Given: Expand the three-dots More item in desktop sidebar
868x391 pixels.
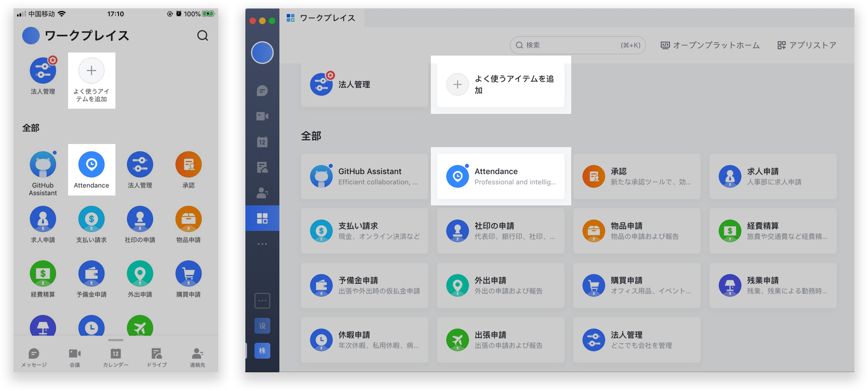Looking at the screenshot, I should [x=262, y=244].
